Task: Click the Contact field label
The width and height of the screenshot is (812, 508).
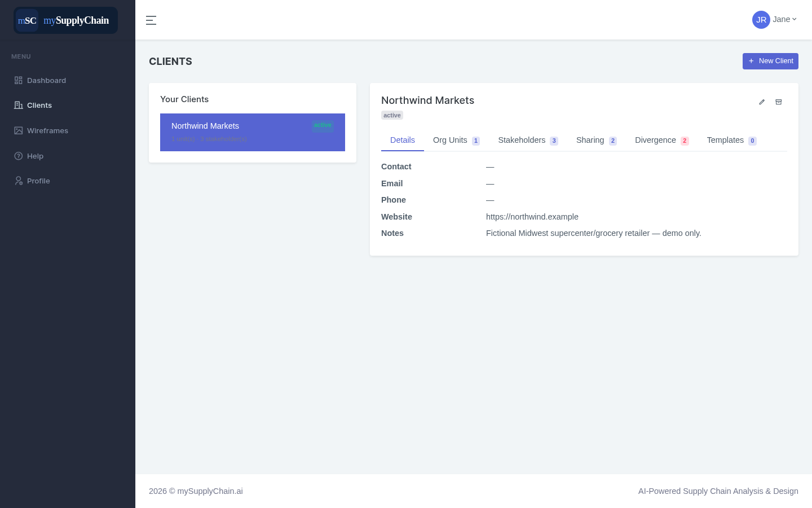Action: coord(396,167)
